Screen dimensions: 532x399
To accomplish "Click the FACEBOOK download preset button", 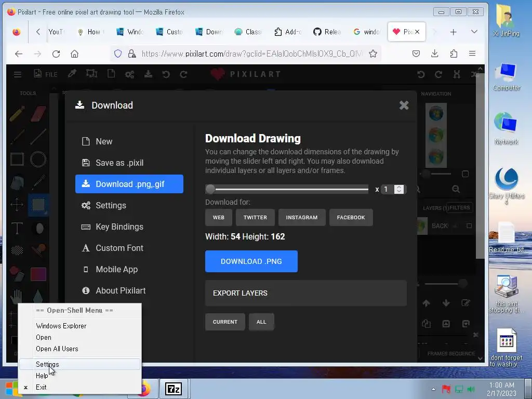I will (x=351, y=218).
